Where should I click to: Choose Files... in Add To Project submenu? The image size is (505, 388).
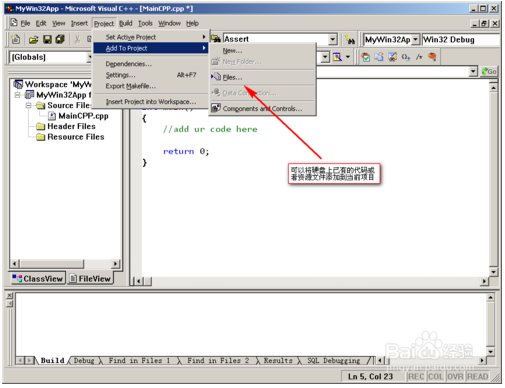point(262,77)
